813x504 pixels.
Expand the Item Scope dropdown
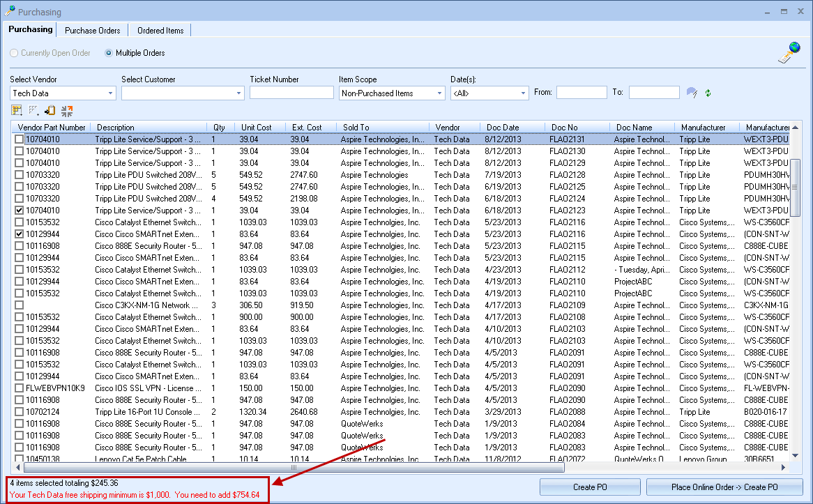tap(440, 93)
